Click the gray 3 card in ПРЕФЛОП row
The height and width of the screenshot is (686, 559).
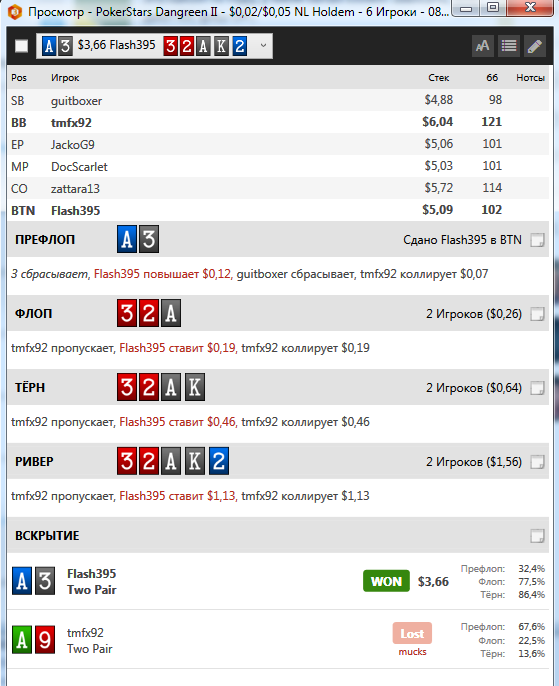149,239
